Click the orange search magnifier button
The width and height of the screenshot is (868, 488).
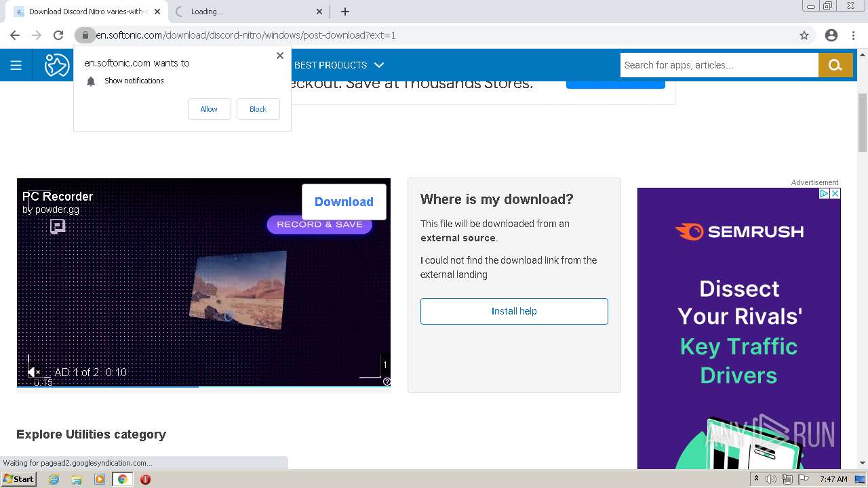click(x=835, y=65)
